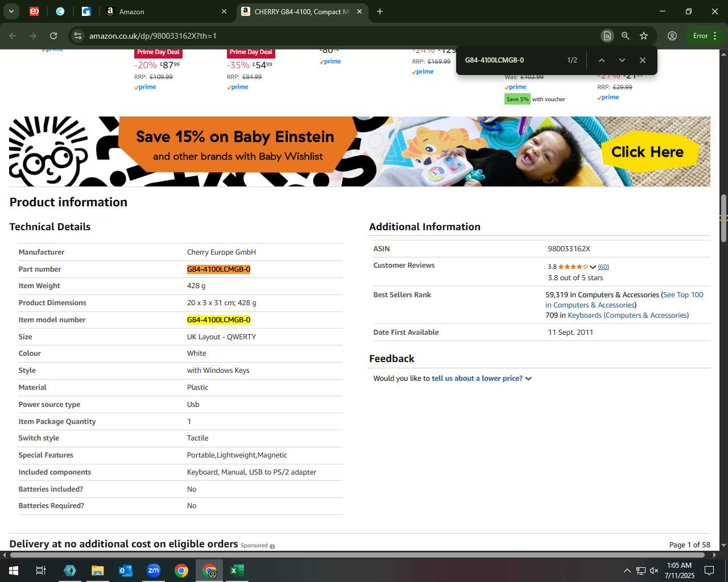Screen dimensions: 728x582
Task: Expand the customer reviews rating chevron
Action: (593, 267)
